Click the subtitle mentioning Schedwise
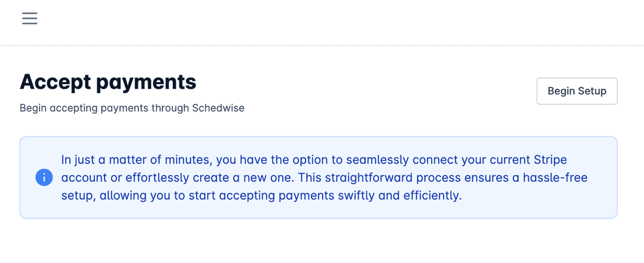The height and width of the screenshot is (263, 644). coord(132,109)
